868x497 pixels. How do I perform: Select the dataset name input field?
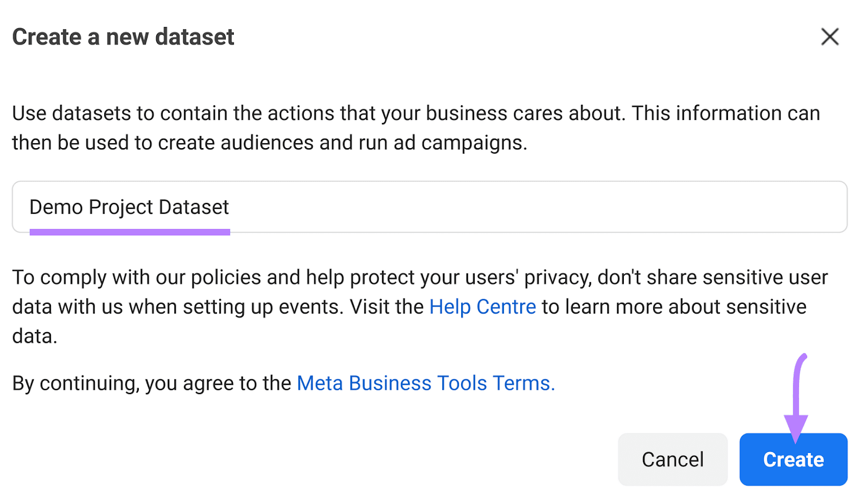431,207
